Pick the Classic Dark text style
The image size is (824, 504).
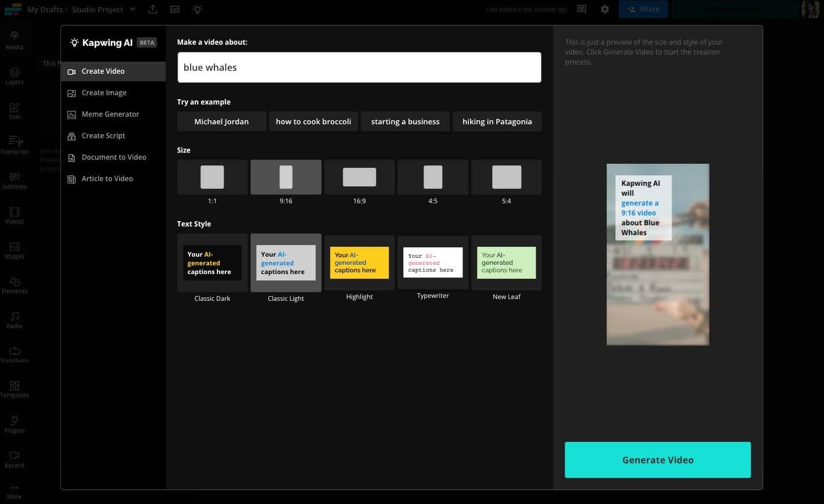[212, 262]
